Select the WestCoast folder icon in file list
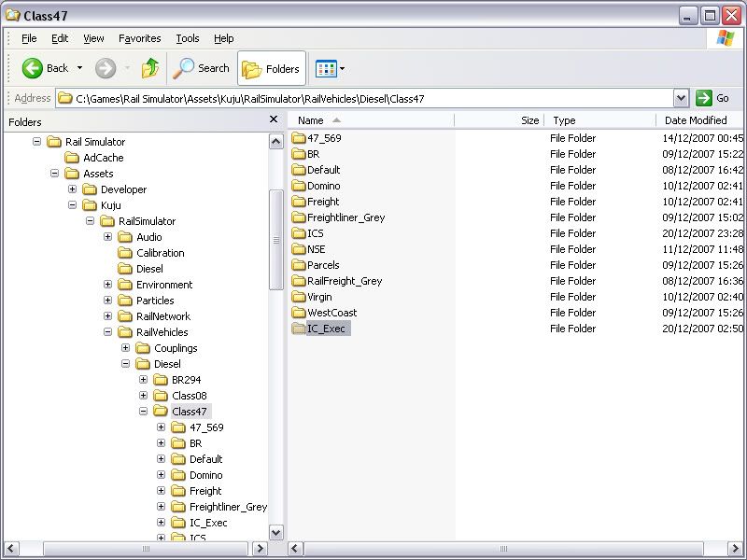 click(299, 313)
